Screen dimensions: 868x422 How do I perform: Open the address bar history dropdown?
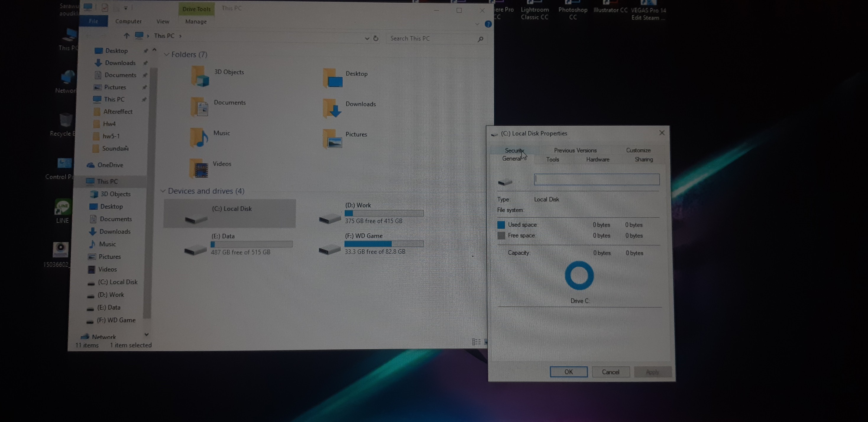pos(367,38)
